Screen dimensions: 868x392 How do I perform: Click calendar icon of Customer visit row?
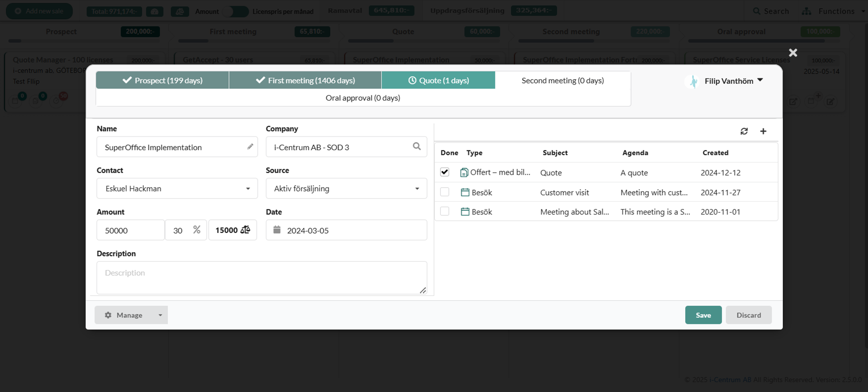[x=465, y=192]
